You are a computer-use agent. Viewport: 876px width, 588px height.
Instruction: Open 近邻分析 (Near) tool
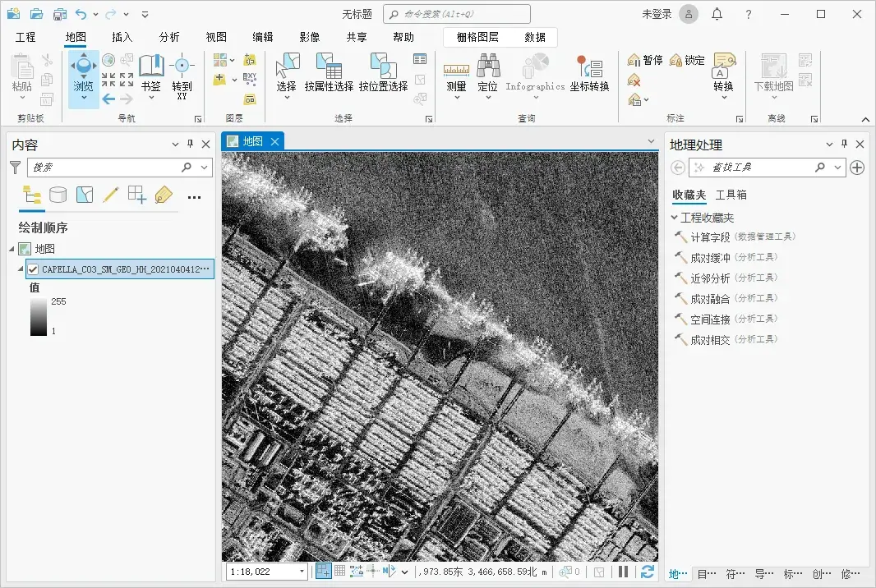(x=726, y=278)
